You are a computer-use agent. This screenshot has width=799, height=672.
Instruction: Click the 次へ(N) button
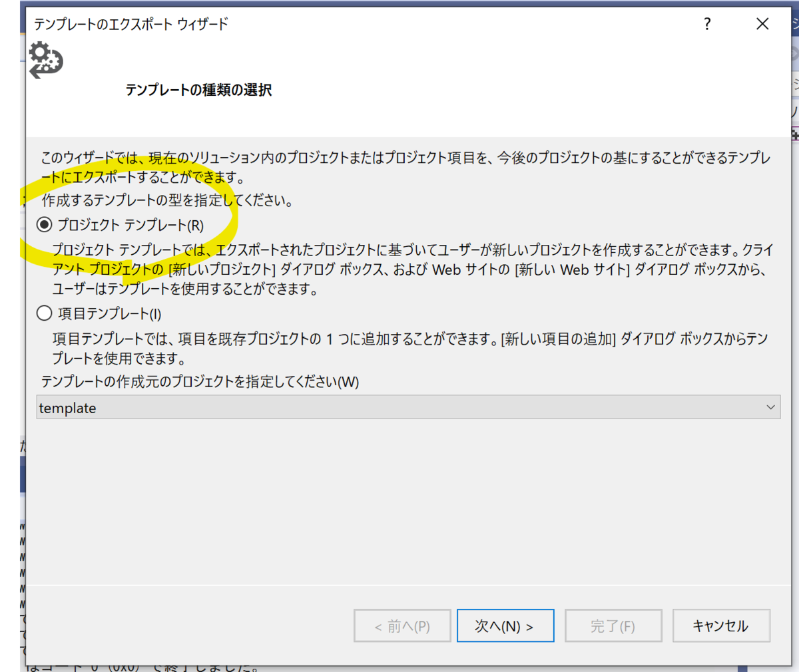[505, 625]
